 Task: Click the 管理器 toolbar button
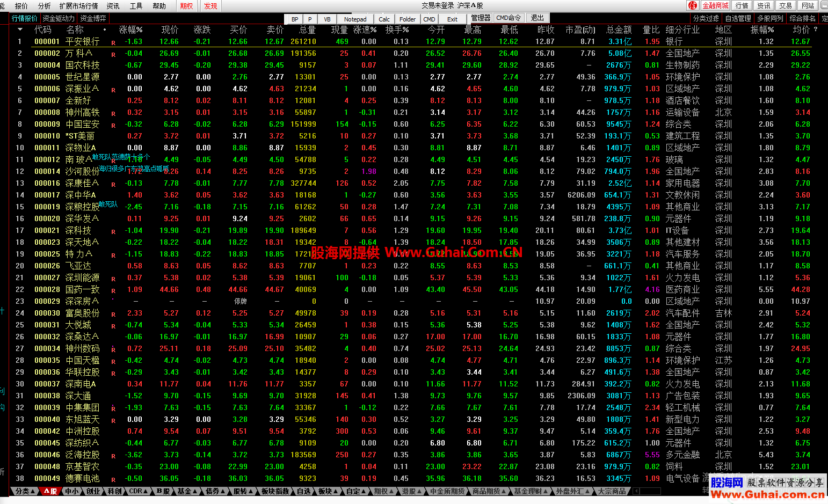481,18
